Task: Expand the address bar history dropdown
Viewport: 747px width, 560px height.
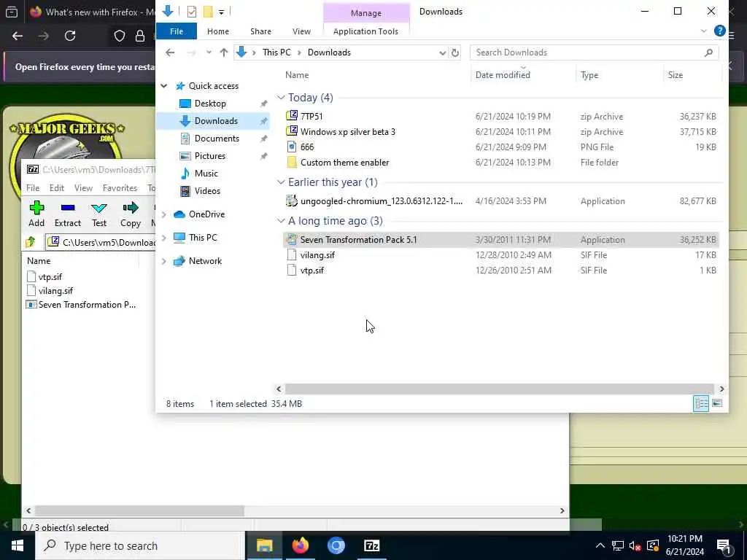Action: pyautogui.click(x=442, y=52)
